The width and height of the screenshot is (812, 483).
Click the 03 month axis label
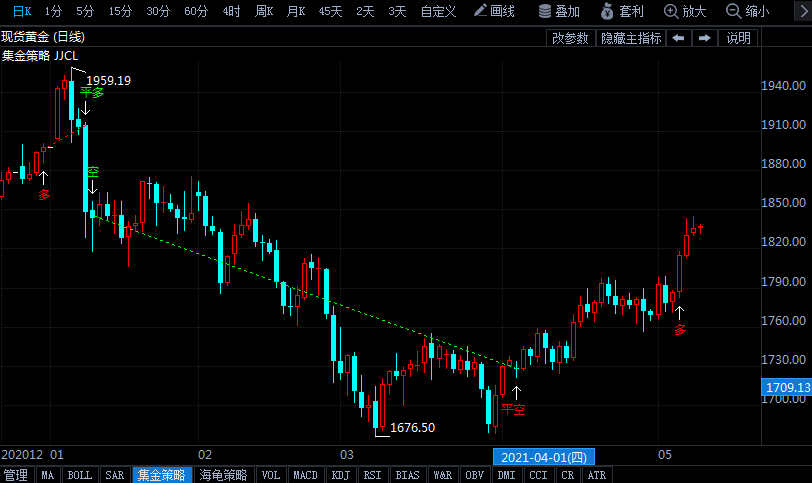point(346,455)
